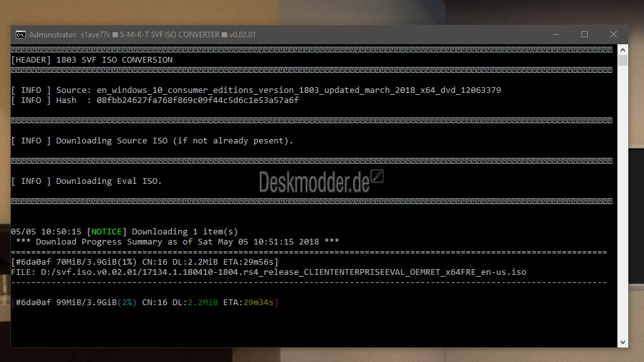The image size is (644, 362).
Task: Click the Source filename line
Action: pyautogui.click(x=256, y=90)
